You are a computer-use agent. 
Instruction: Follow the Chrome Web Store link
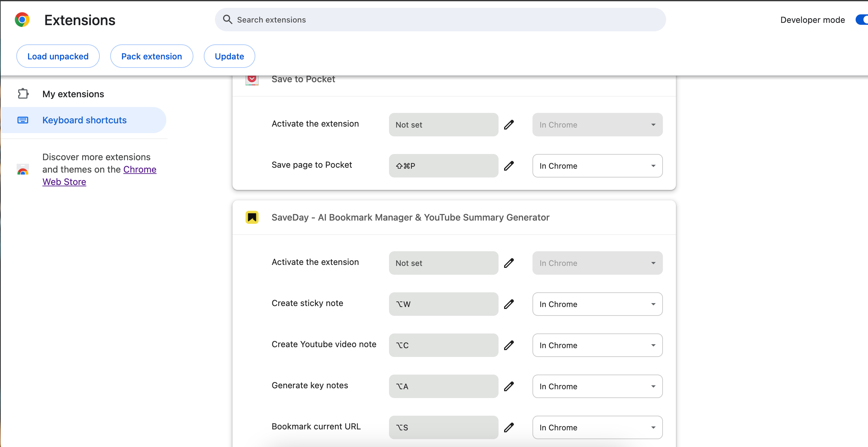pyautogui.click(x=140, y=170)
